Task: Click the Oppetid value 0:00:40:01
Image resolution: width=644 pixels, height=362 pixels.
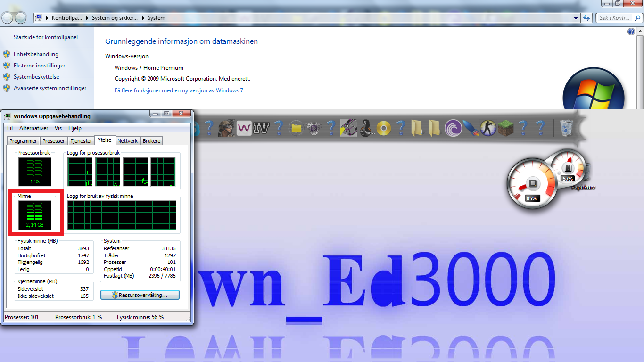Action: [163, 269]
